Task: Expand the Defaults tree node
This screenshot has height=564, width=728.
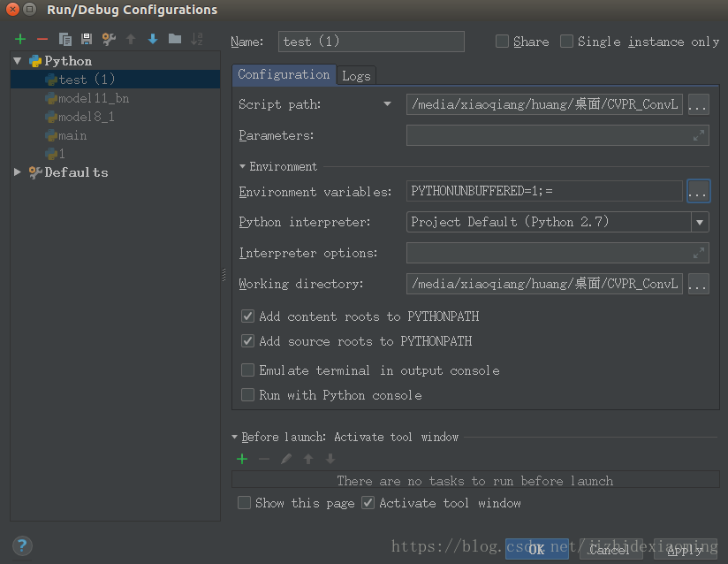Action: 18,172
